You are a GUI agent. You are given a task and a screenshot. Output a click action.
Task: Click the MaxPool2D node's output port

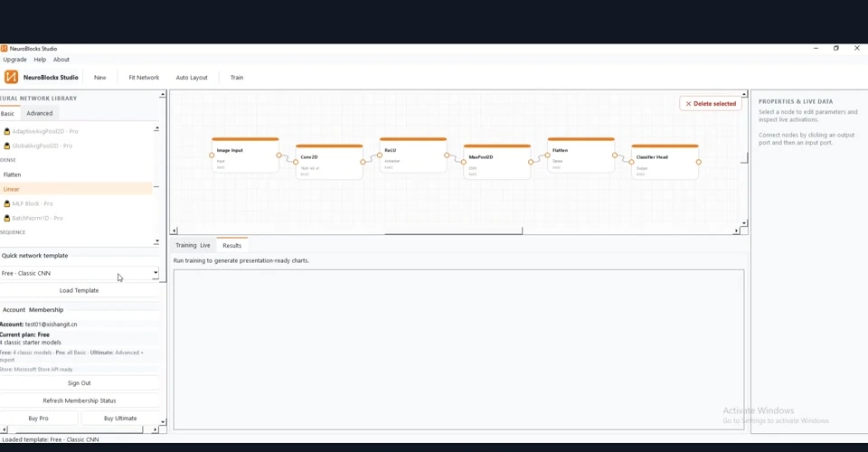(x=531, y=162)
